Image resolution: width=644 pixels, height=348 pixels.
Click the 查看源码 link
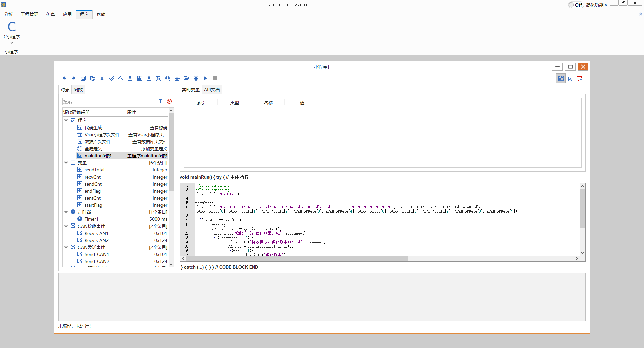(158, 128)
